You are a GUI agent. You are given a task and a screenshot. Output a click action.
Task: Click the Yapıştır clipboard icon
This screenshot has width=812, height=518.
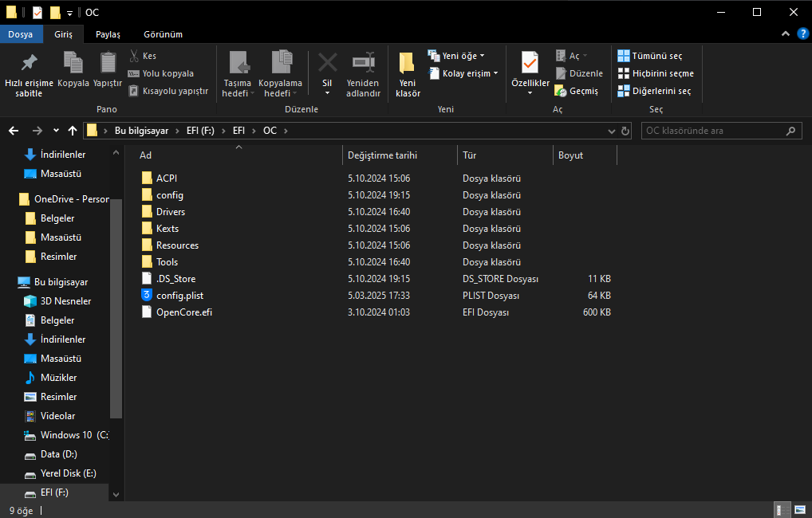(x=108, y=62)
